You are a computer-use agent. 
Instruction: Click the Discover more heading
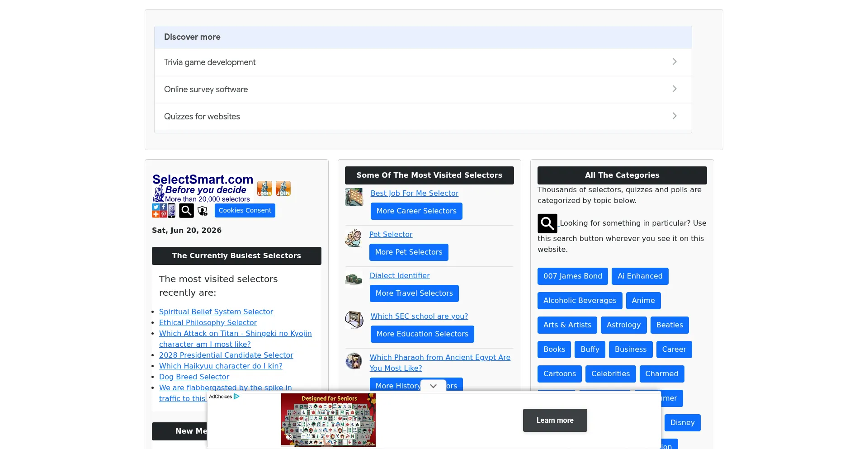[x=192, y=37]
